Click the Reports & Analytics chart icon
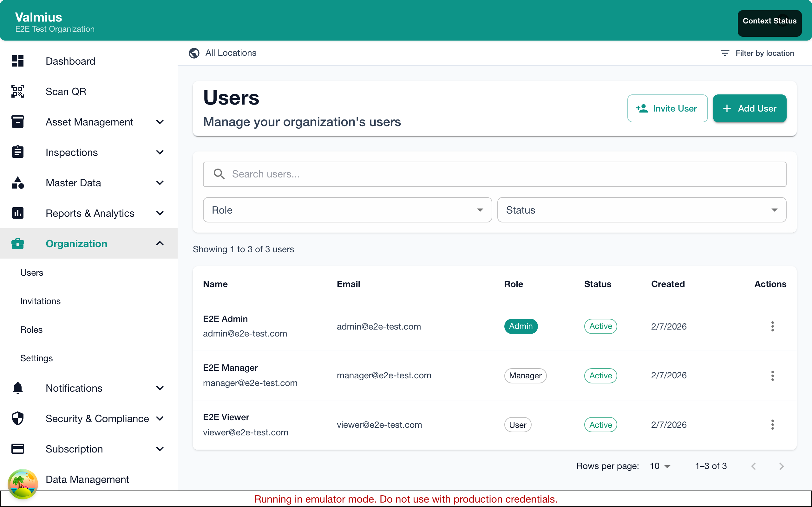Viewport: 812px width, 507px height. pos(17,213)
